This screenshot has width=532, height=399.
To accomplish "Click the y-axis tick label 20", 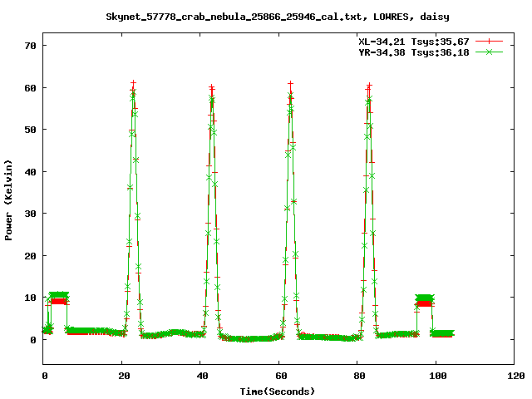I will tap(30, 256).
